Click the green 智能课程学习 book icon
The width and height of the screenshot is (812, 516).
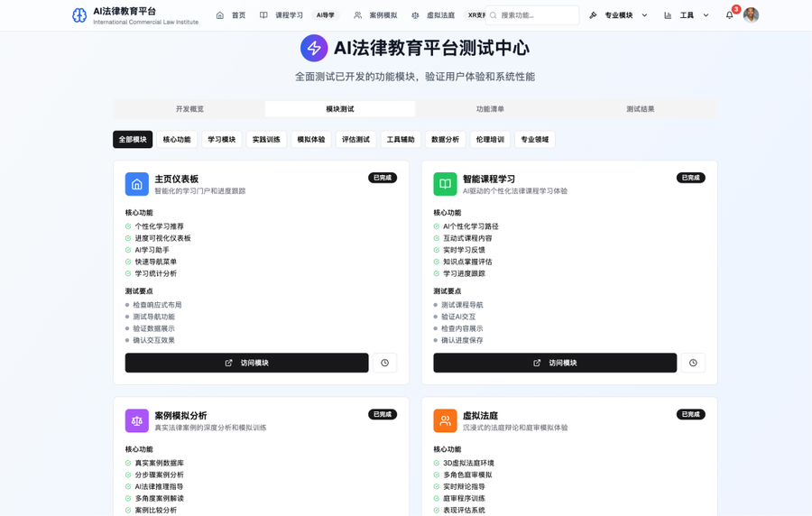(445, 184)
